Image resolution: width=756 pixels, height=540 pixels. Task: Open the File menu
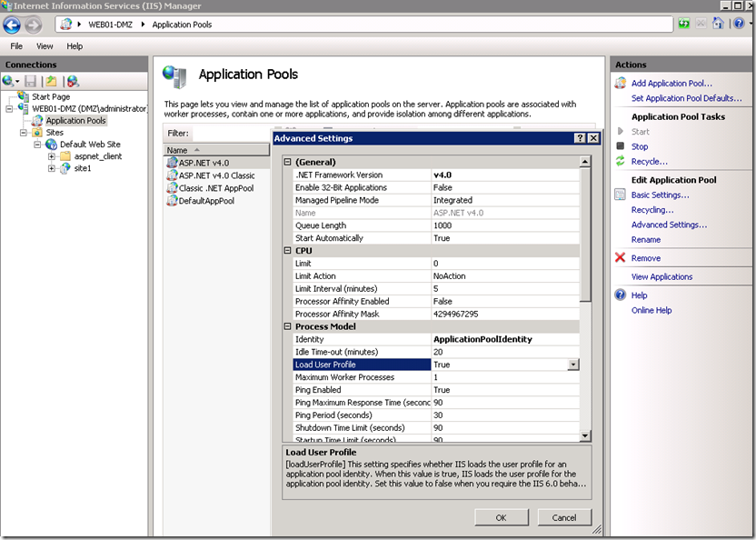[16, 46]
